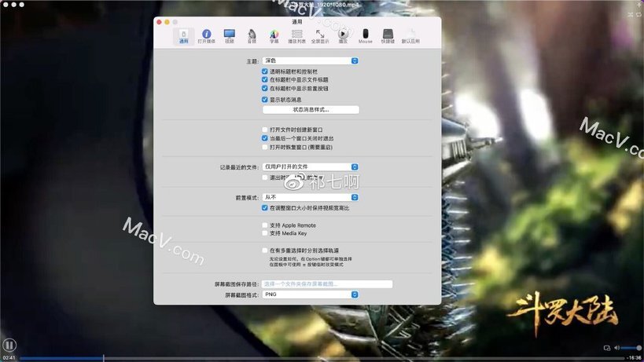Open the 全屏显示 fullscreen arrows tab
The image size is (644, 362).
320,36
